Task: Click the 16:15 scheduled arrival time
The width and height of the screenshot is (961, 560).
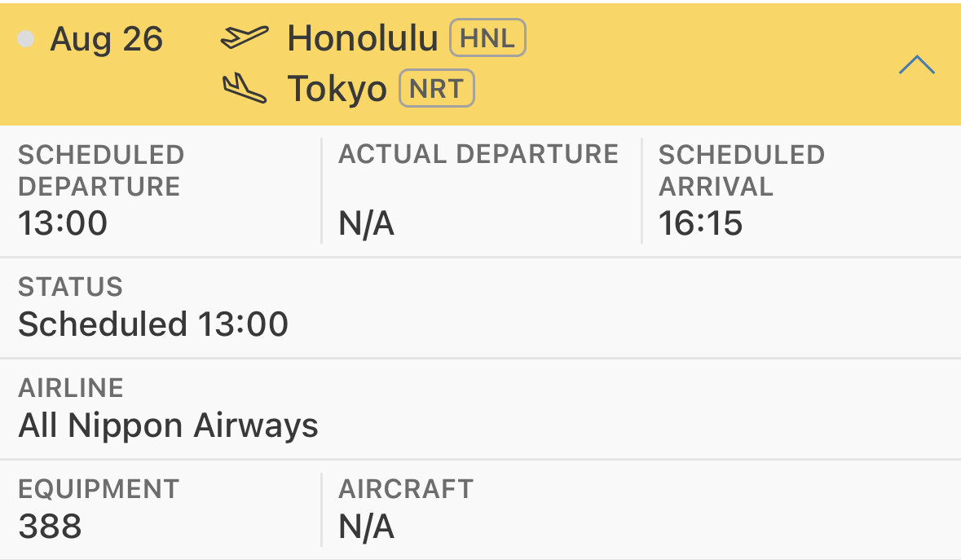Action: click(700, 223)
